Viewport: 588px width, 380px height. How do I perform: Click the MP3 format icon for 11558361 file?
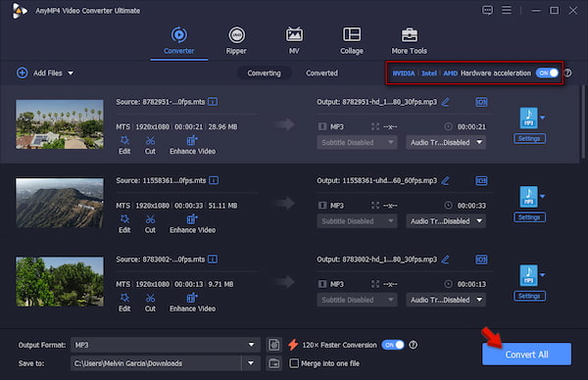(528, 197)
